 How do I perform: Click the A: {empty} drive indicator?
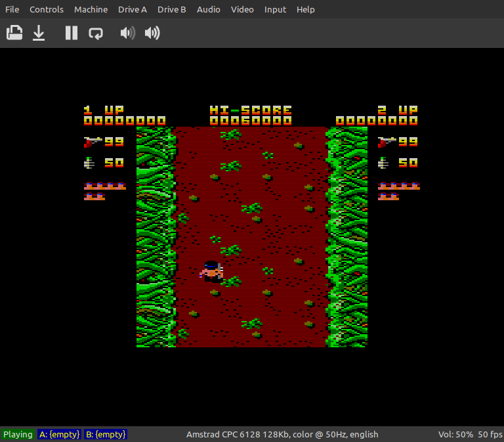pyautogui.click(x=60, y=435)
